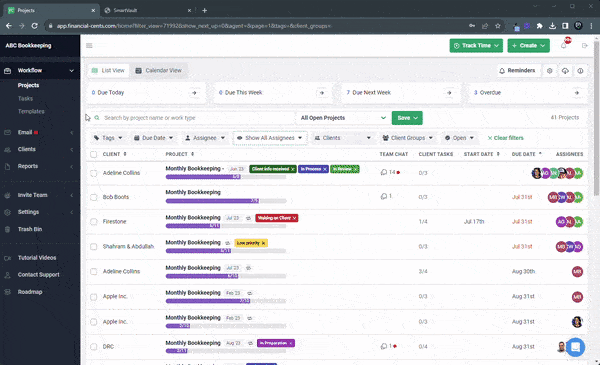Viewport: 600px width, 365px height.
Task: Check the Bob Boots row checkbox
Action: click(x=93, y=197)
